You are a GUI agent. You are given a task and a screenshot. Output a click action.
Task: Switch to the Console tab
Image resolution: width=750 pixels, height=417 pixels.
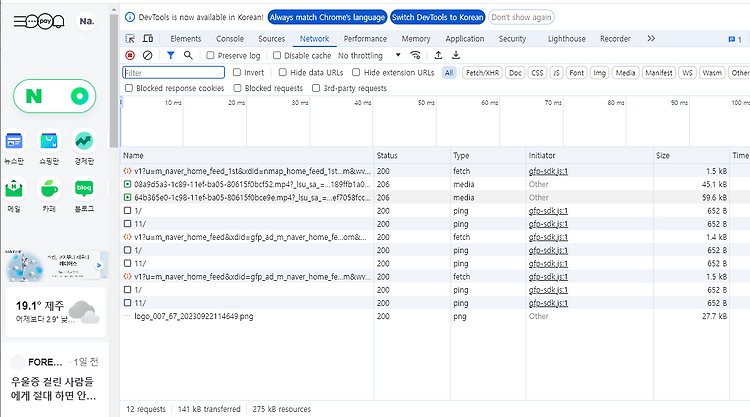[230, 39]
